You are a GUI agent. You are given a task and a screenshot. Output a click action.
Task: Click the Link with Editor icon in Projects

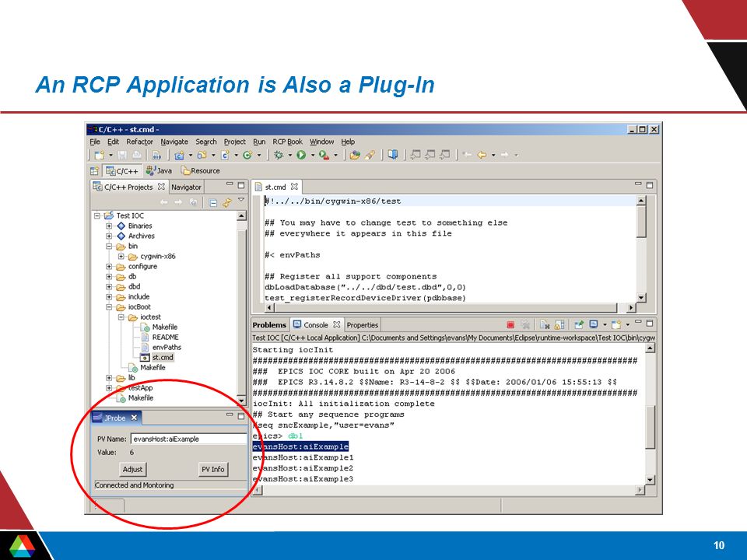tap(226, 203)
